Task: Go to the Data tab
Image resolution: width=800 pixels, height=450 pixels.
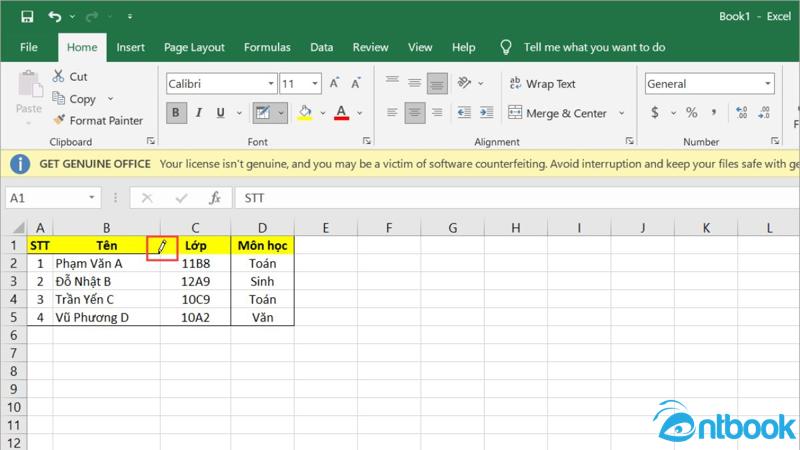Action: pos(321,47)
